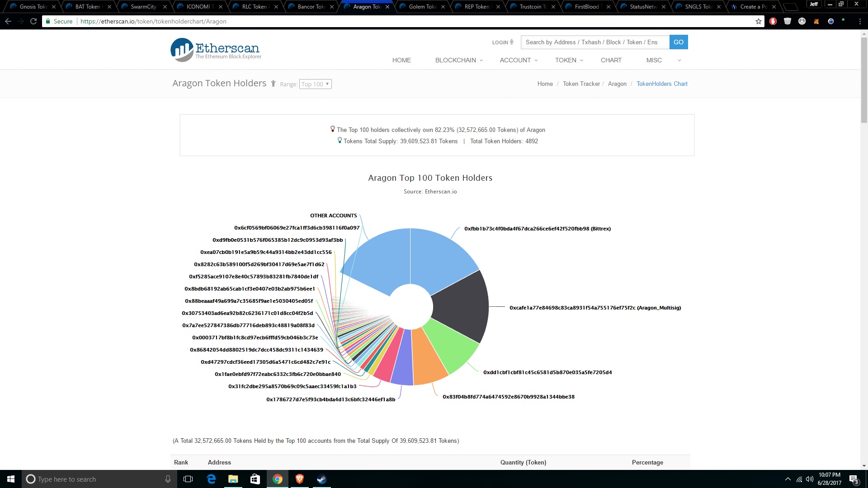Click the Chrome icon in the taskbar
This screenshot has width=868, height=488.
(x=278, y=479)
